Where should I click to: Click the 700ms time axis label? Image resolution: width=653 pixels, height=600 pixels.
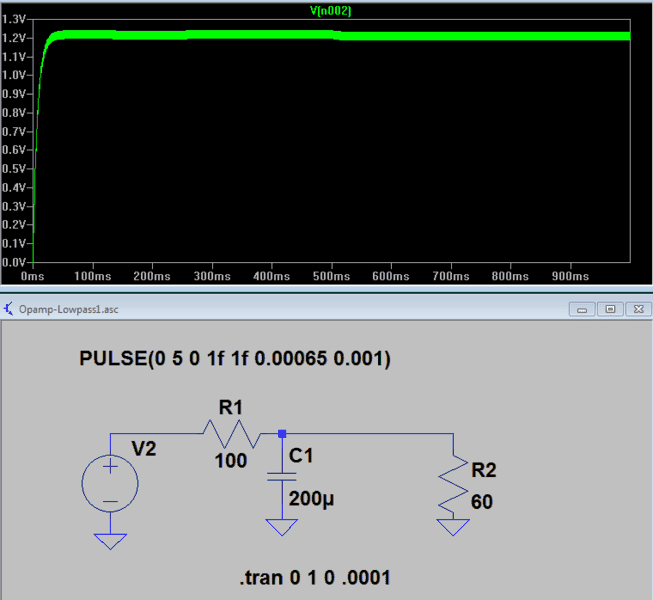451,276
